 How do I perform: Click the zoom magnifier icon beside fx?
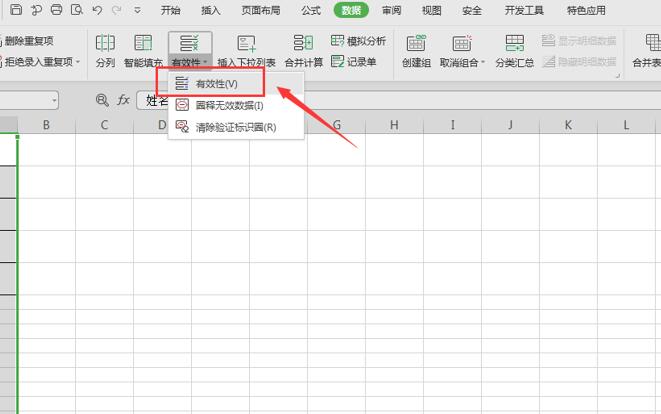[102, 100]
